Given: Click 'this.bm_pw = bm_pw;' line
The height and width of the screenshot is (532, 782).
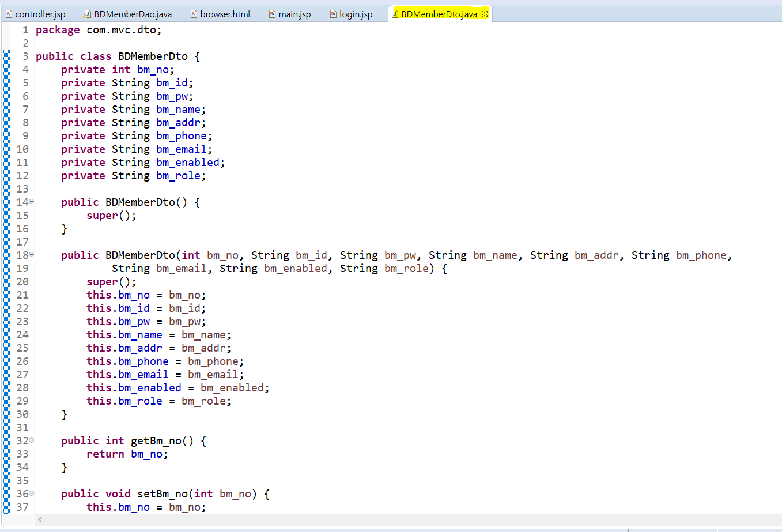Looking at the screenshot, I should 146,322.
